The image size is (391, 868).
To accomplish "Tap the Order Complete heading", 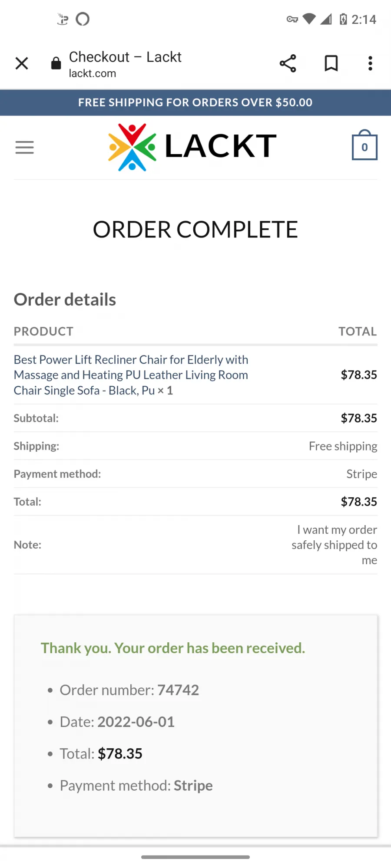I will (x=195, y=230).
